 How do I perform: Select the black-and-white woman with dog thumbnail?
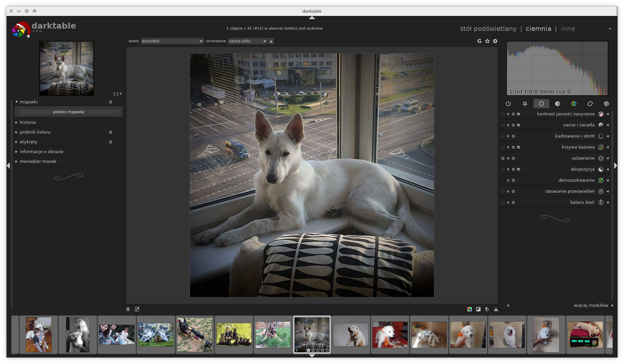point(78,335)
